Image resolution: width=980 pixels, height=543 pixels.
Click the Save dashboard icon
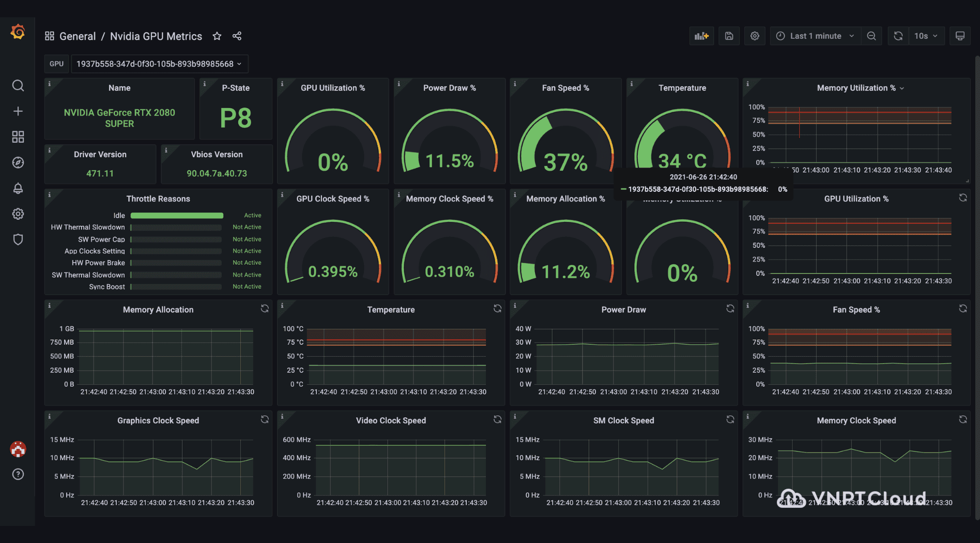click(729, 36)
